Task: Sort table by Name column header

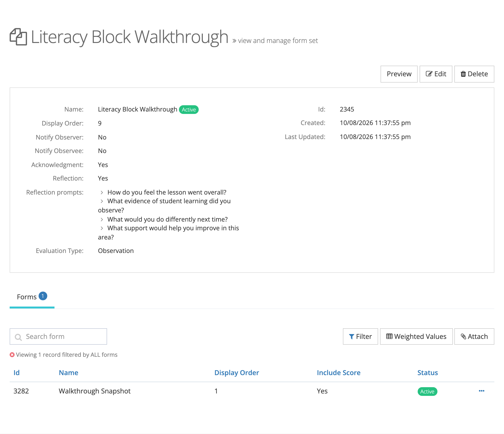Action: click(x=68, y=373)
